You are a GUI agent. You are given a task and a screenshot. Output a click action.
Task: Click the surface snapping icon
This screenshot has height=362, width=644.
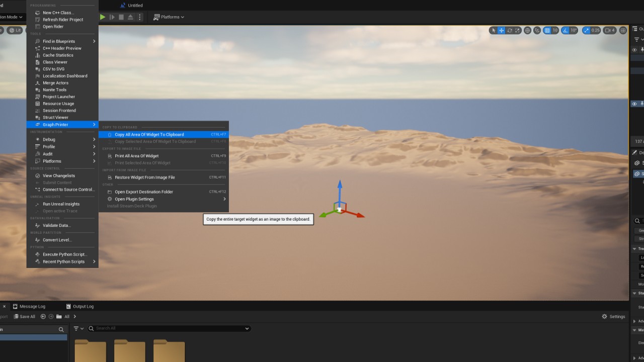pos(537,30)
